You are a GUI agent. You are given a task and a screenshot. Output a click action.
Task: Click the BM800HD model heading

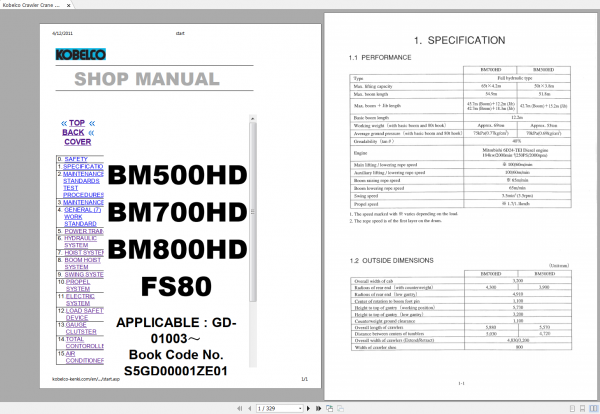[177, 249]
